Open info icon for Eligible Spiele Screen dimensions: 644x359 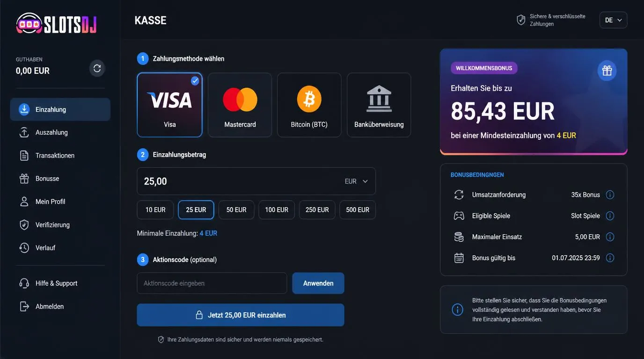click(610, 216)
